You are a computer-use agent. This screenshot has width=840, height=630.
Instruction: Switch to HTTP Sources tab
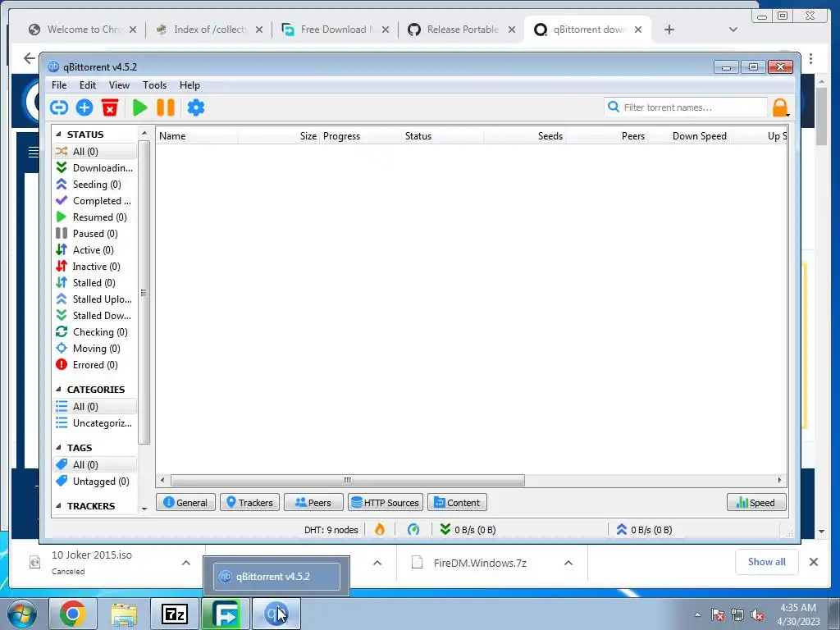tap(386, 503)
